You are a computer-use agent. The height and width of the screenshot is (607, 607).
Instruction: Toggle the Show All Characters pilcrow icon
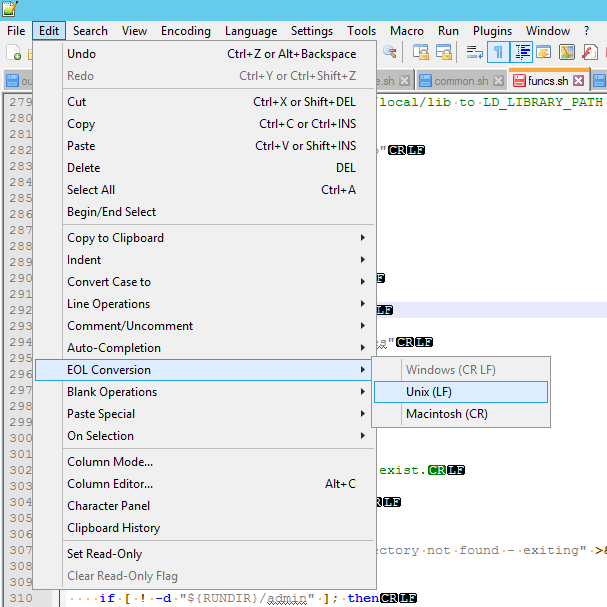pyautogui.click(x=497, y=52)
